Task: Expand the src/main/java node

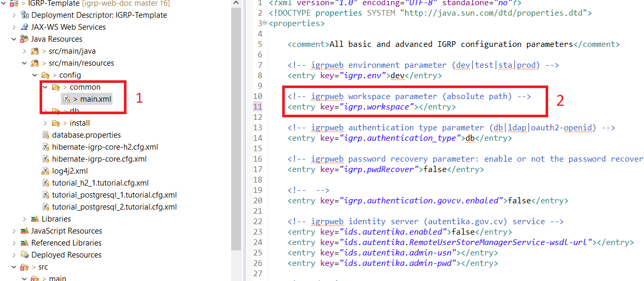Action: click(x=24, y=51)
